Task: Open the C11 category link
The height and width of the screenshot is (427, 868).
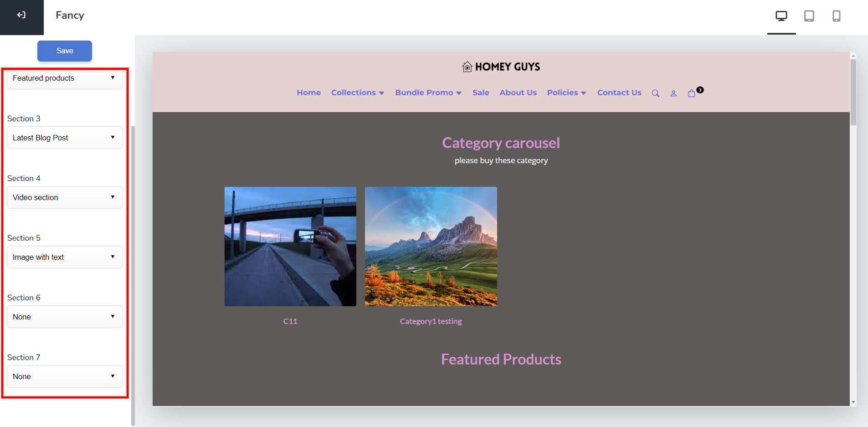Action: 290,321
